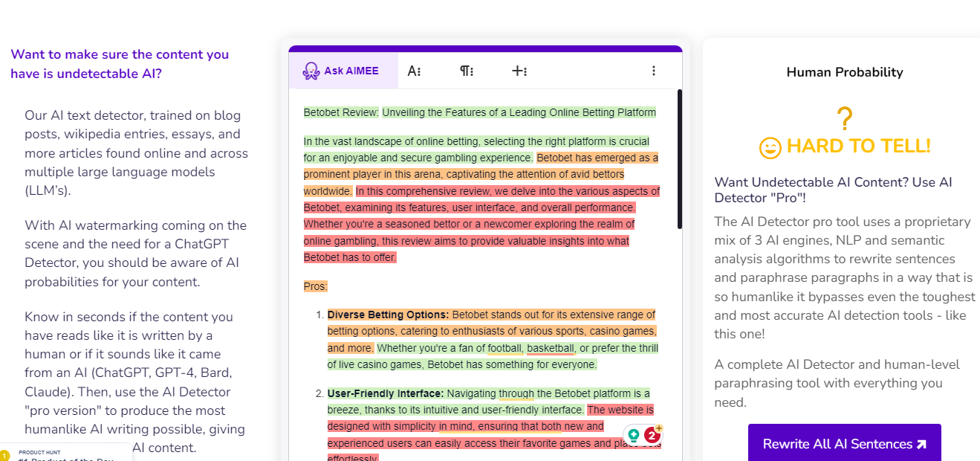The width and height of the screenshot is (980, 461).
Task: Click Rewrite All AI Sentences button
Action: coord(845,443)
